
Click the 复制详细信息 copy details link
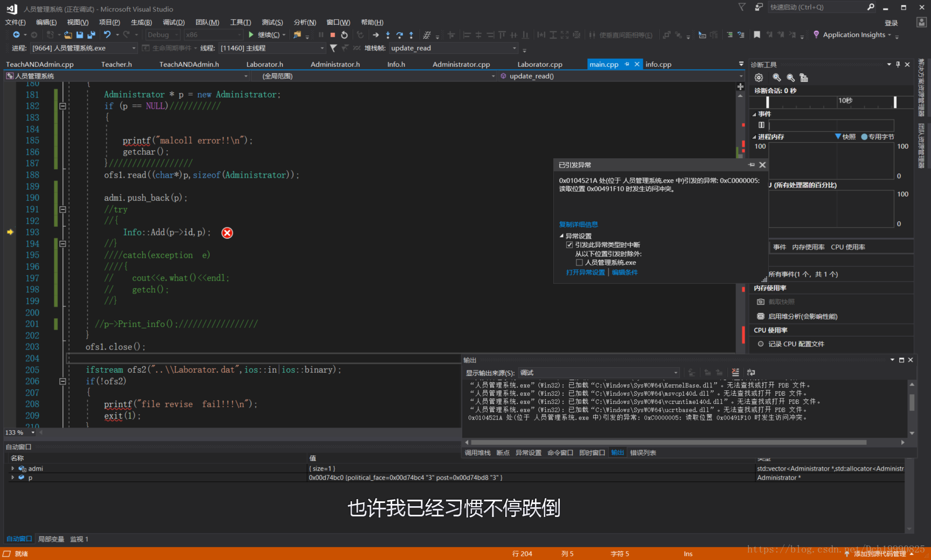[578, 225]
